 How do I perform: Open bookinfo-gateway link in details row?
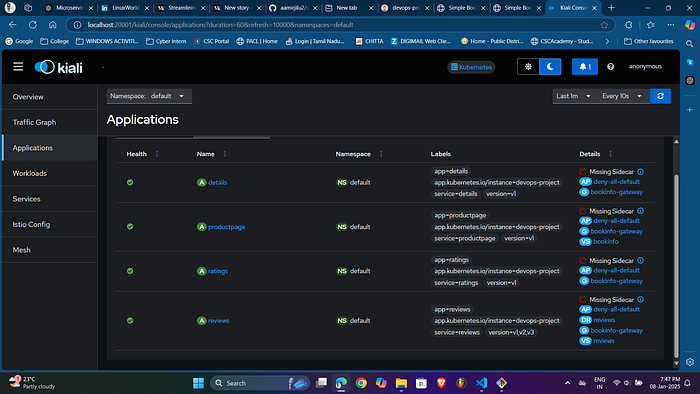click(x=617, y=192)
